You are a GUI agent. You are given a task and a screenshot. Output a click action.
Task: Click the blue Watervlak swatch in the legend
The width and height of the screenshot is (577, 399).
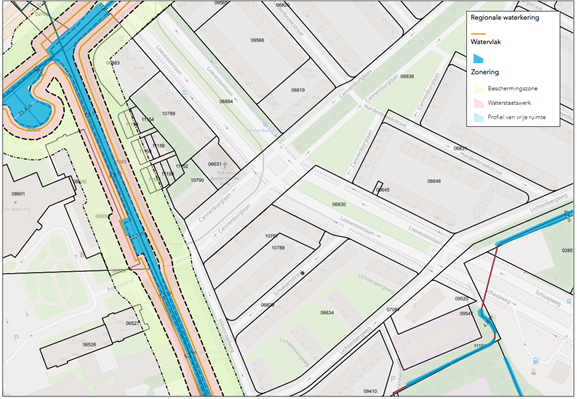coord(478,59)
